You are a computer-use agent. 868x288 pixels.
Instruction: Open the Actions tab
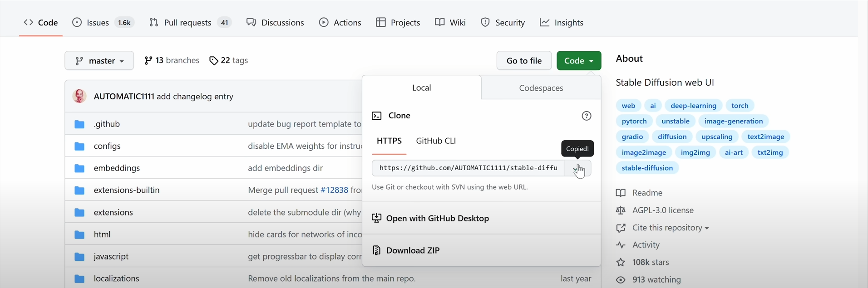pyautogui.click(x=340, y=22)
